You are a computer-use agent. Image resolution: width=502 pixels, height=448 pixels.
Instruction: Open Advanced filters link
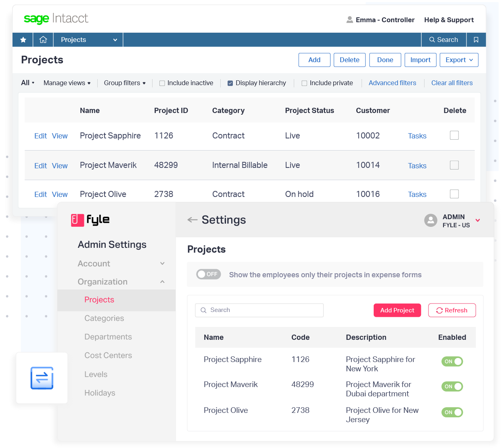392,83
